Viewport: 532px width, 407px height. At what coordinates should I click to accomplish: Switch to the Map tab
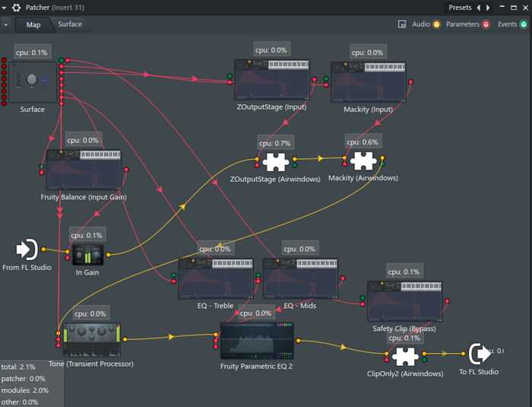coord(33,25)
